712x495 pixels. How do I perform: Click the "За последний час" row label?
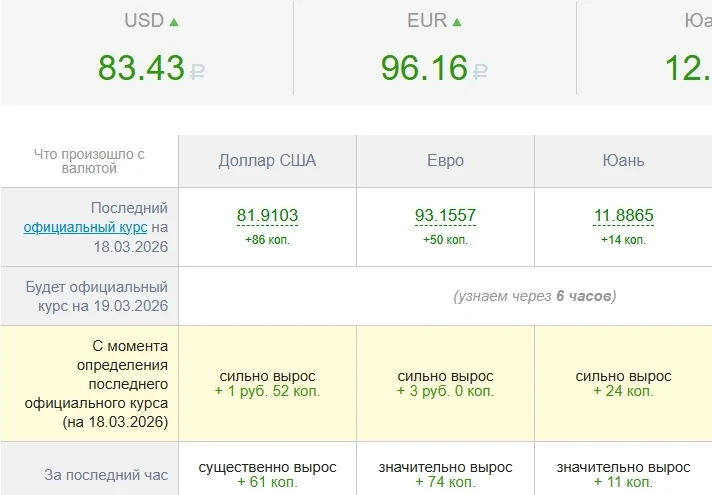tap(106, 475)
